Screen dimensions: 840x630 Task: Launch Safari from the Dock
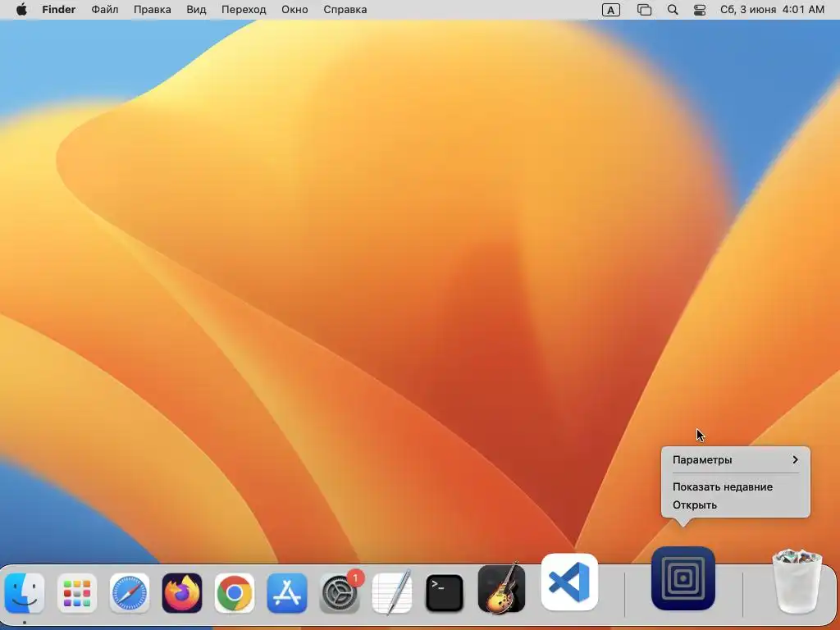click(130, 593)
